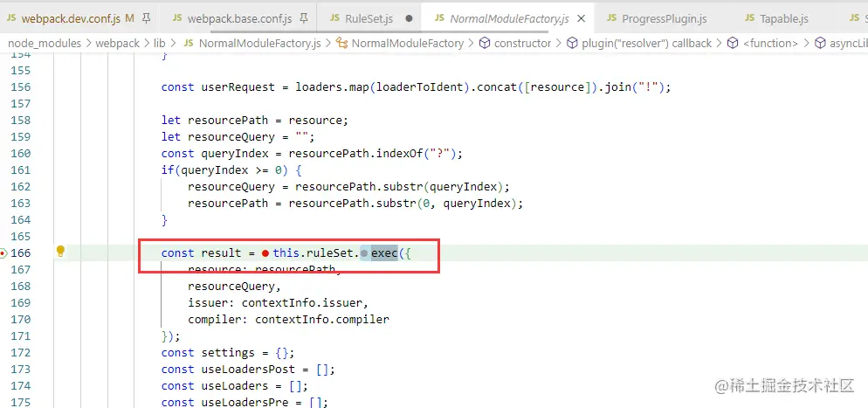The height and width of the screenshot is (408, 868).
Task: Toggle the breakpoint on line 166
Action: point(3,253)
